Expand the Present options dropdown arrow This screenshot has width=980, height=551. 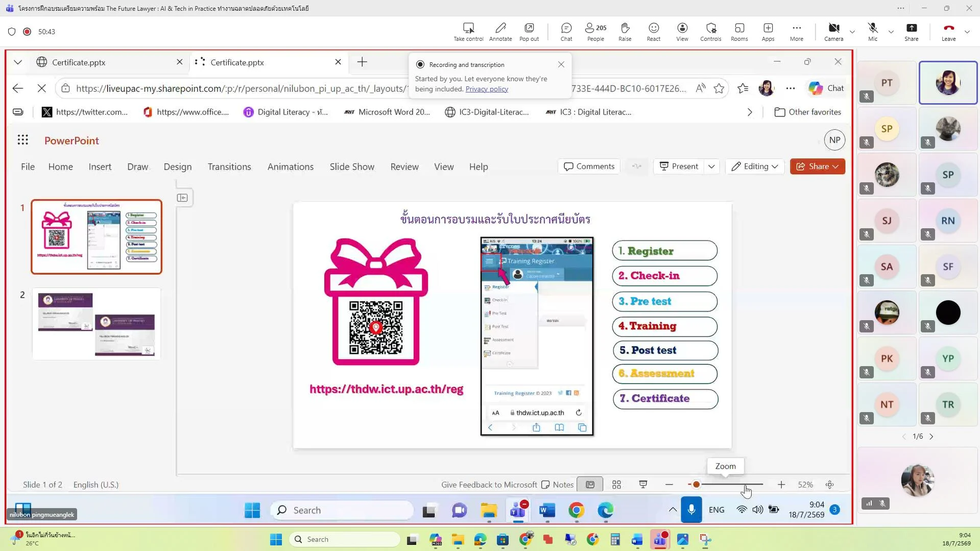[711, 166]
